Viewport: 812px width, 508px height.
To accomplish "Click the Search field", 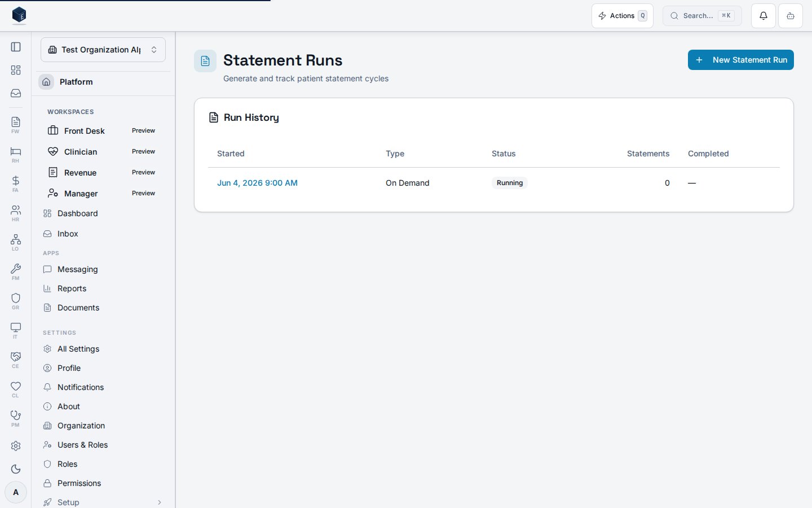I will [x=702, y=16].
